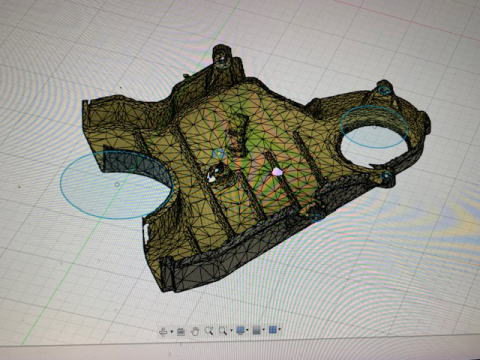Image resolution: width=480 pixels, height=360 pixels.
Task: Select the small blue square marker on mesh
Action: (x=218, y=154)
